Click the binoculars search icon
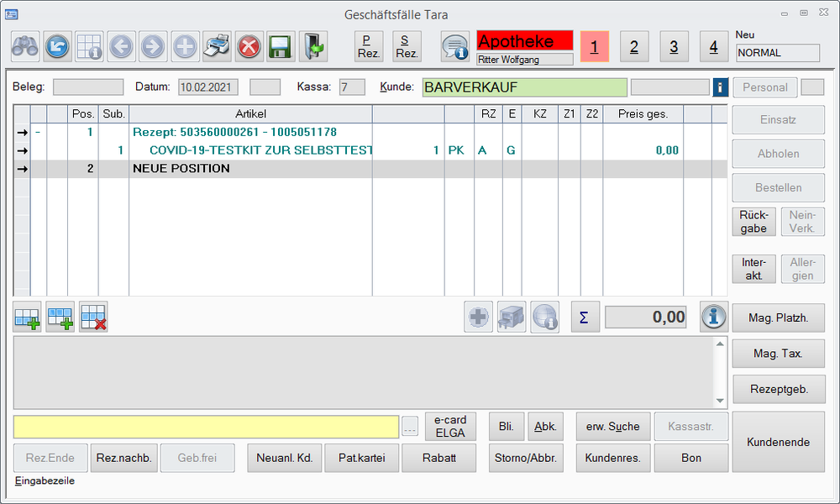Viewport: 840px width, 504px height. [x=24, y=46]
